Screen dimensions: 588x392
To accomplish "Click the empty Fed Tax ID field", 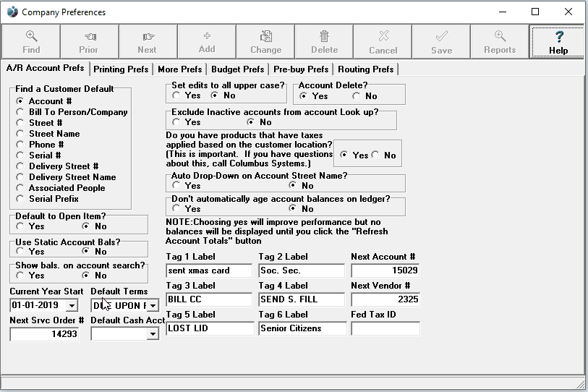I will click(x=385, y=328).
